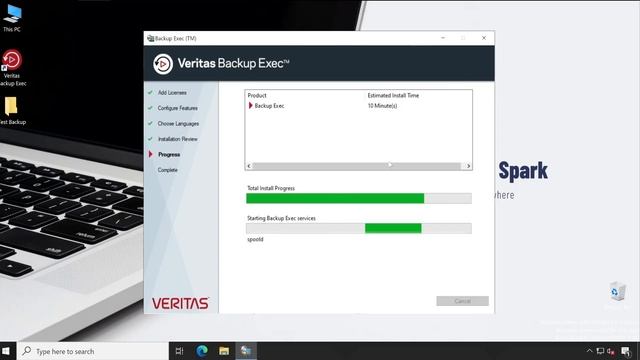This screenshot has width=640, height=360.
Task: Select the Installation Review step
Action: pos(178,139)
